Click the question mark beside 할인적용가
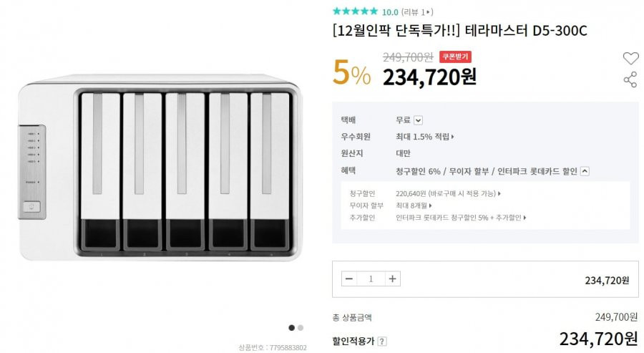Image resolution: width=644 pixels, height=353 pixels. 382,341
